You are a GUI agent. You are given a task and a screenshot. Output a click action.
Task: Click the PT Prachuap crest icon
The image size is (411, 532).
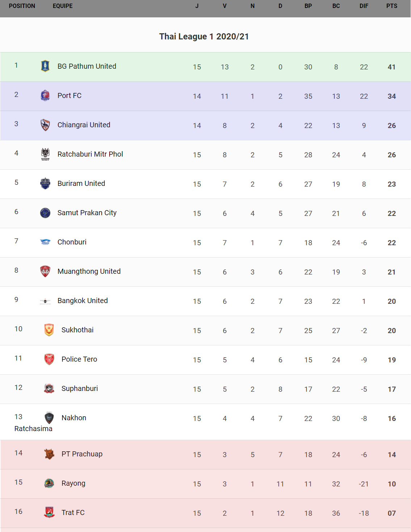pos(49,454)
